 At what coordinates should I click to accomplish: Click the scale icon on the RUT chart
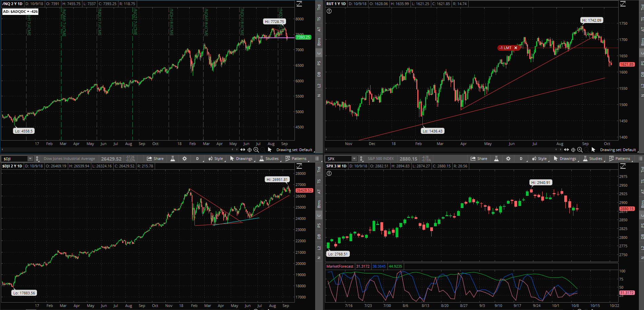coord(623,4)
